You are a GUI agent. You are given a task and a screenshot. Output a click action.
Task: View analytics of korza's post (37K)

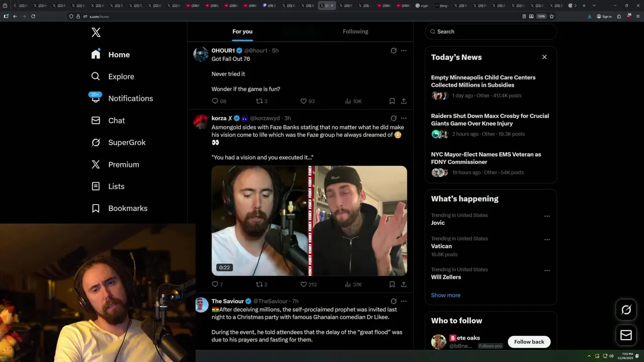(x=353, y=285)
